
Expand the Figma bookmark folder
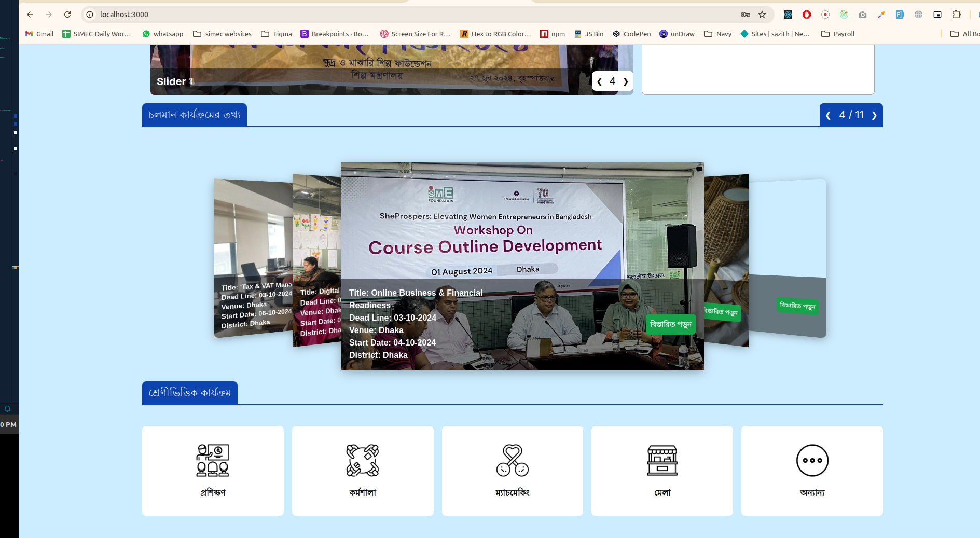point(277,34)
